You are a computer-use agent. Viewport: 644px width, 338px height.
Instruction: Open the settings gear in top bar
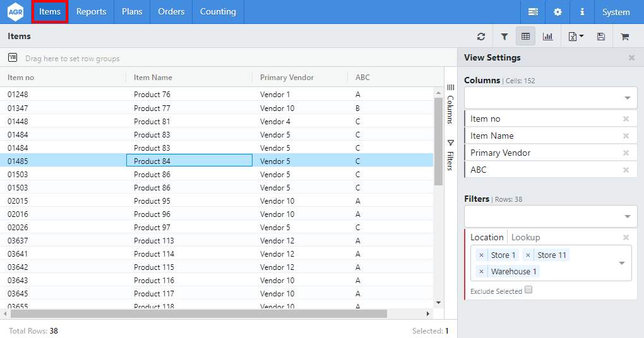click(x=558, y=12)
